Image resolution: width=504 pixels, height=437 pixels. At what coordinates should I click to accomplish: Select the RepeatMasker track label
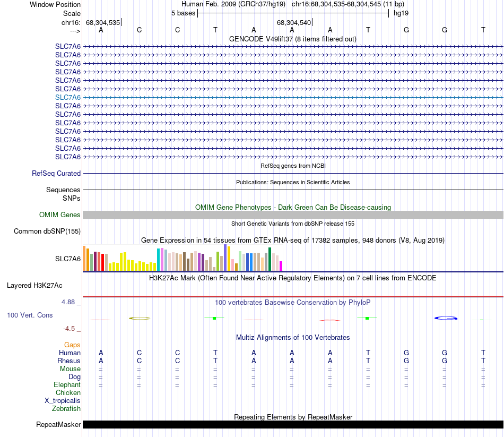click(x=58, y=424)
